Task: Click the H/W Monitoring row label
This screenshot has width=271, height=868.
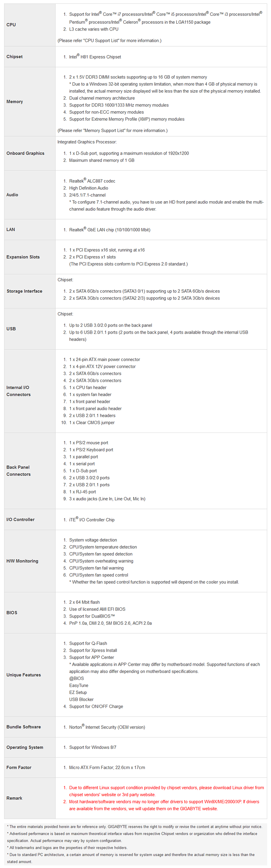Action: pos(22,561)
